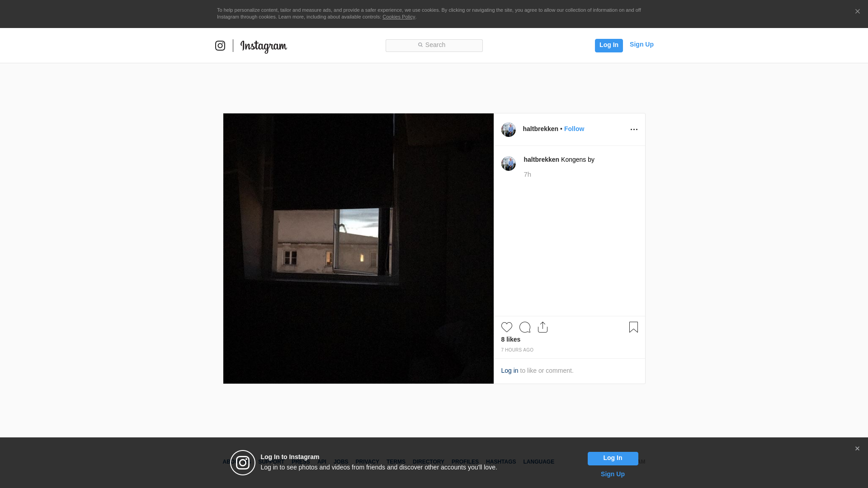Click Sign Up in bottom banner
Image resolution: width=868 pixels, height=488 pixels.
coord(613,474)
